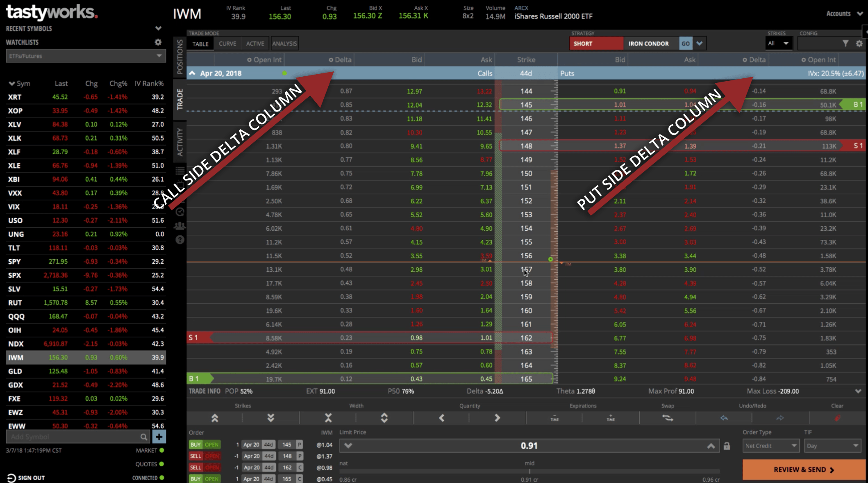Sort watchlist by IV Rank% header

[149, 84]
